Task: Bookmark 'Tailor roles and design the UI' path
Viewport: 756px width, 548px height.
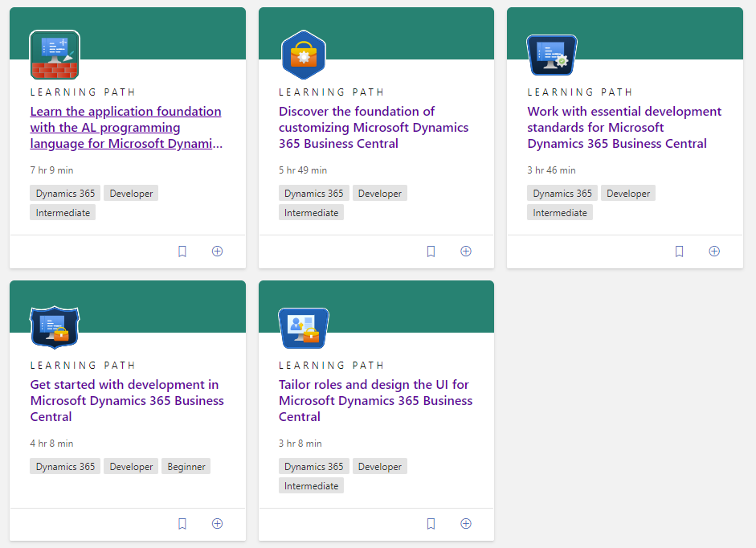Action: pyautogui.click(x=431, y=524)
